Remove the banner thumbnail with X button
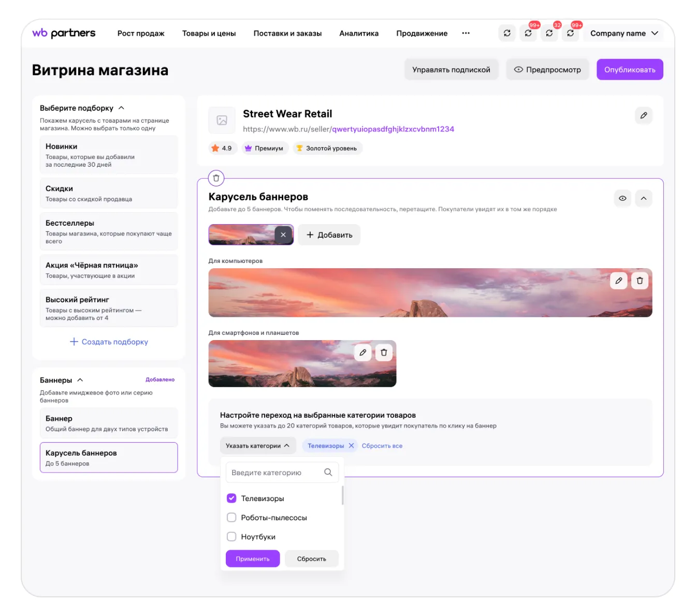 point(283,234)
